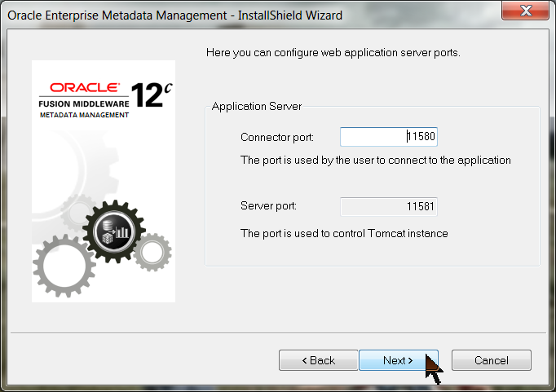
Task: Click the Tomcat instance description text
Action: 344,234
